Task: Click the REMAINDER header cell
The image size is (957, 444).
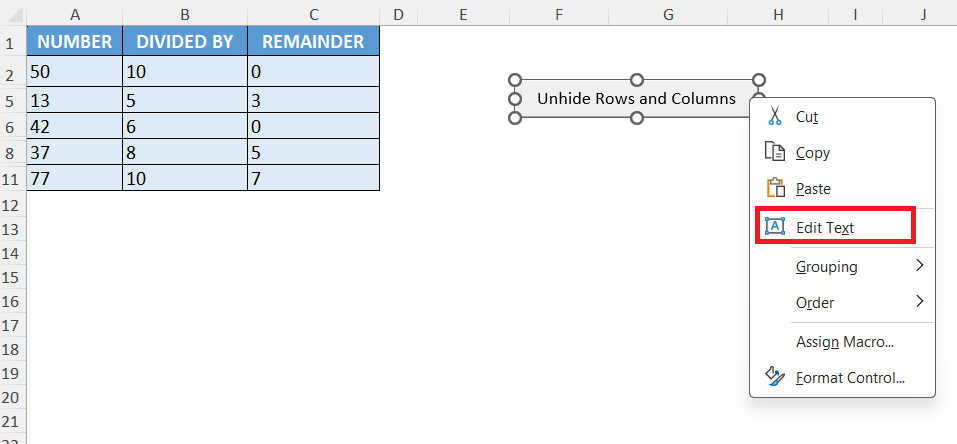Action: point(313,42)
